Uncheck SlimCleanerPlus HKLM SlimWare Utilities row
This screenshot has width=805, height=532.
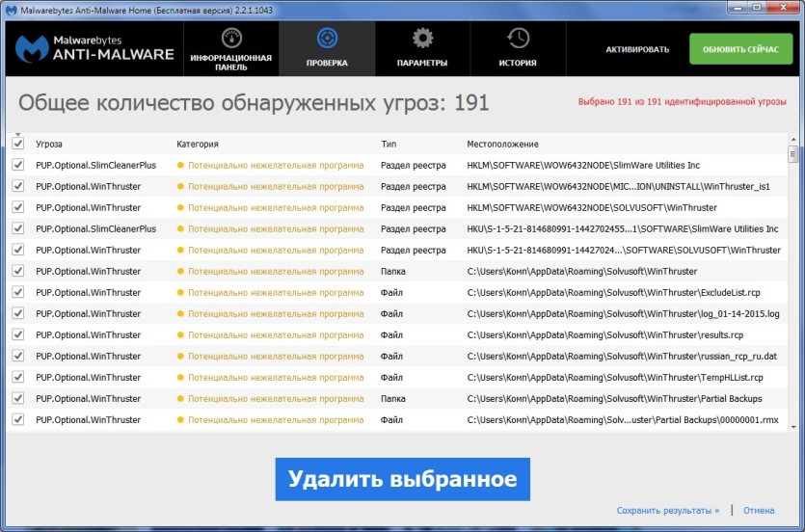(x=18, y=165)
